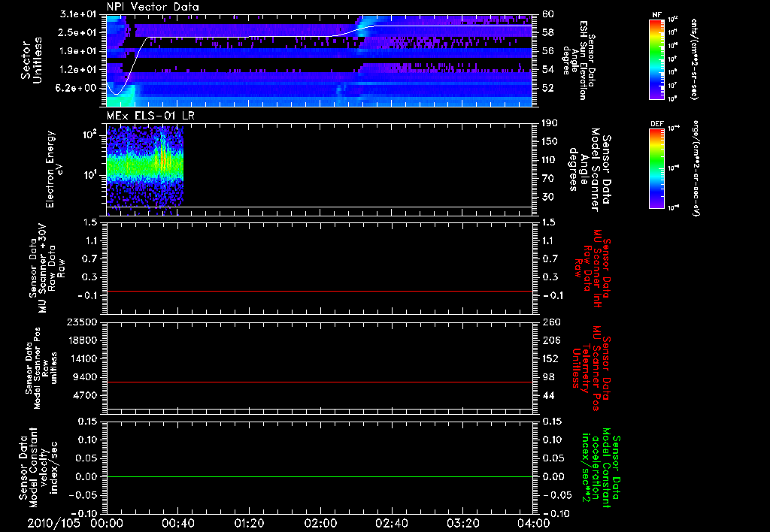The width and height of the screenshot is (770, 532).
Task: Click the 98 Telemetry axis tick
Action: (x=548, y=377)
